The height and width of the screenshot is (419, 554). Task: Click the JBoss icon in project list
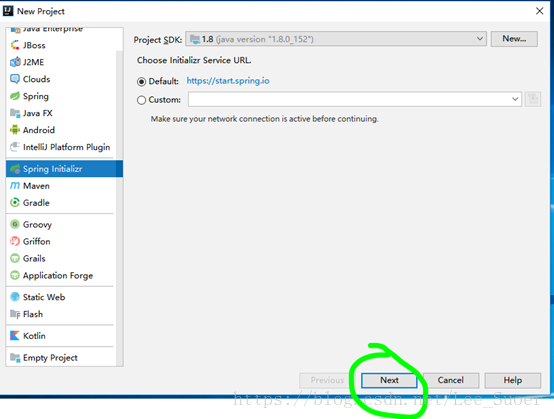point(15,45)
